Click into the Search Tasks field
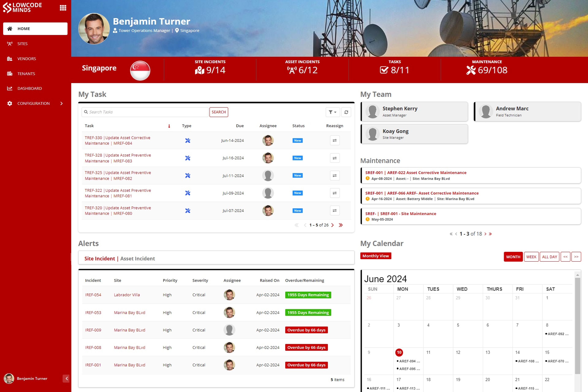This screenshot has height=392, width=588. (145, 112)
